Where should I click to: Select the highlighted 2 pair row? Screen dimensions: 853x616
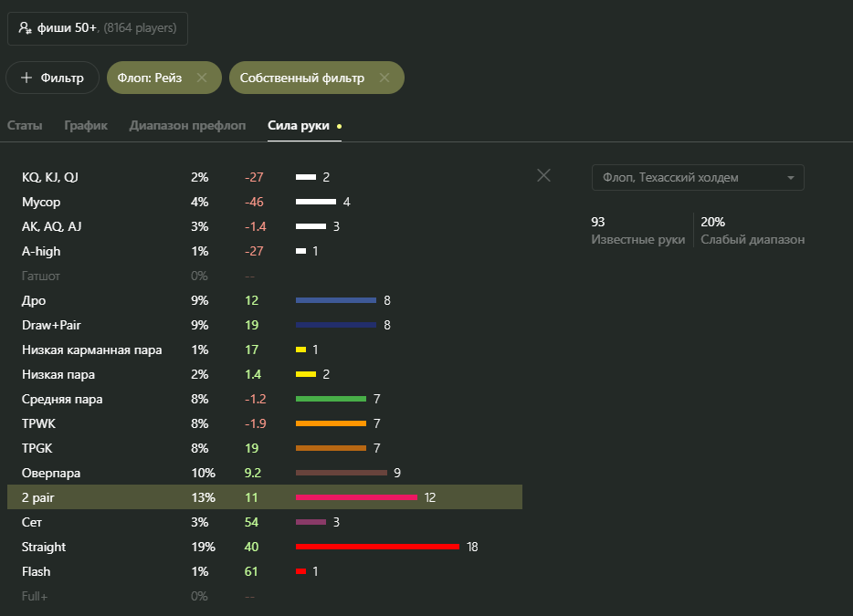(264, 497)
